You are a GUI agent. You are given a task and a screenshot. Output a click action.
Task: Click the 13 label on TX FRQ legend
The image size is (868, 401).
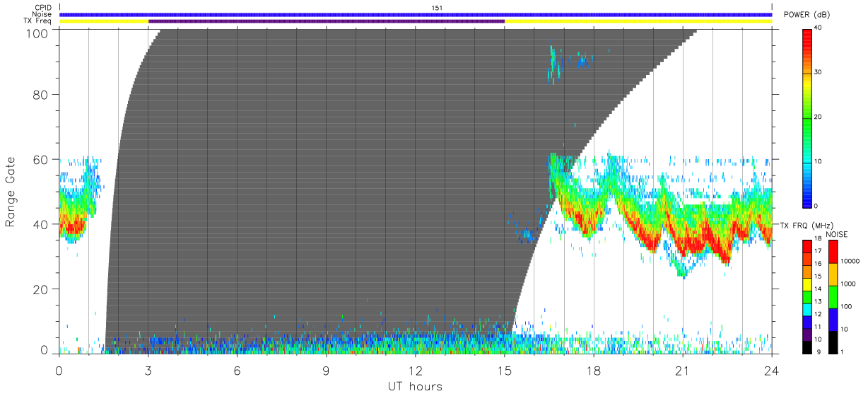pos(819,301)
